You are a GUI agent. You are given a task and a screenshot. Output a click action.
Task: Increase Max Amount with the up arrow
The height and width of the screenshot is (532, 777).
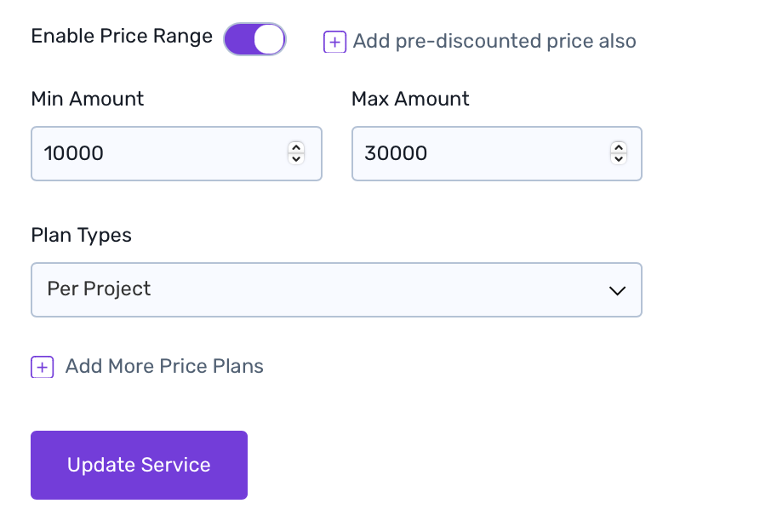click(619, 147)
